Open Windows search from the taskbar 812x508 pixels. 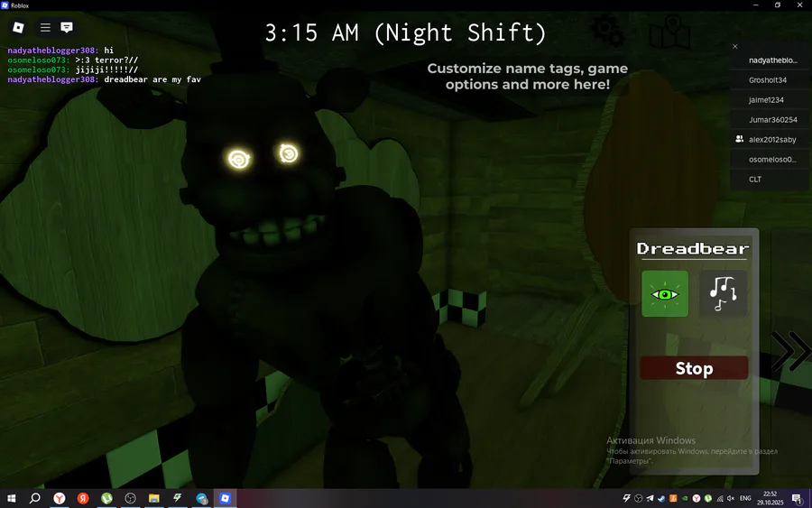(x=34, y=498)
